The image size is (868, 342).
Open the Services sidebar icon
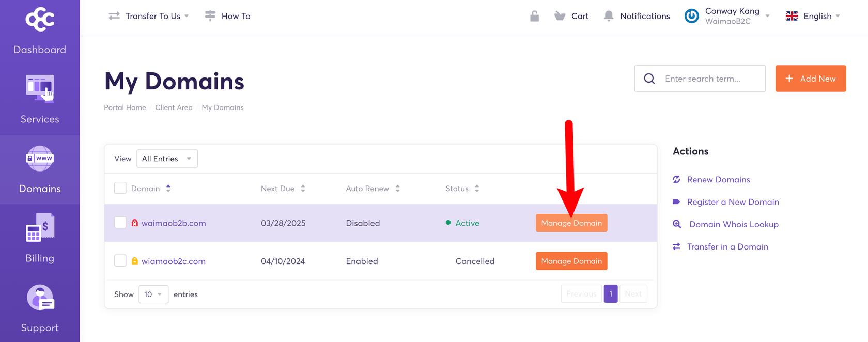pos(40,89)
